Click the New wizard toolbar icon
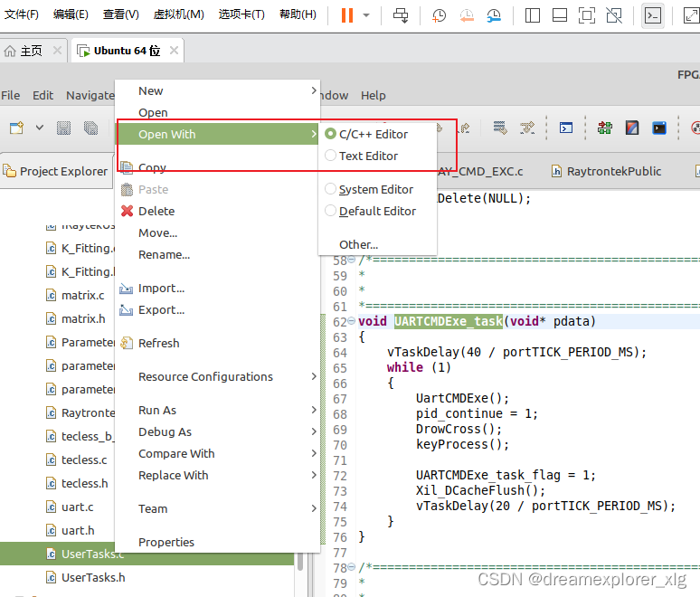 click(17, 128)
